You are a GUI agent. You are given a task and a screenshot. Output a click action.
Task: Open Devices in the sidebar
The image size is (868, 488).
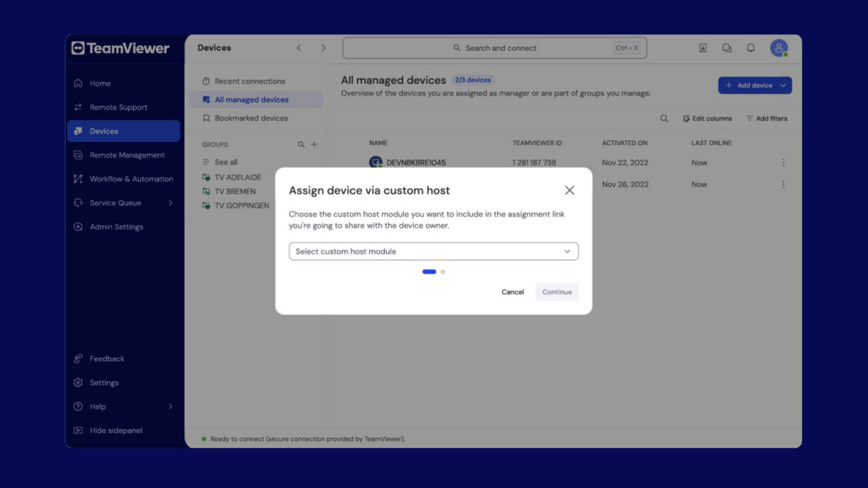(x=123, y=131)
